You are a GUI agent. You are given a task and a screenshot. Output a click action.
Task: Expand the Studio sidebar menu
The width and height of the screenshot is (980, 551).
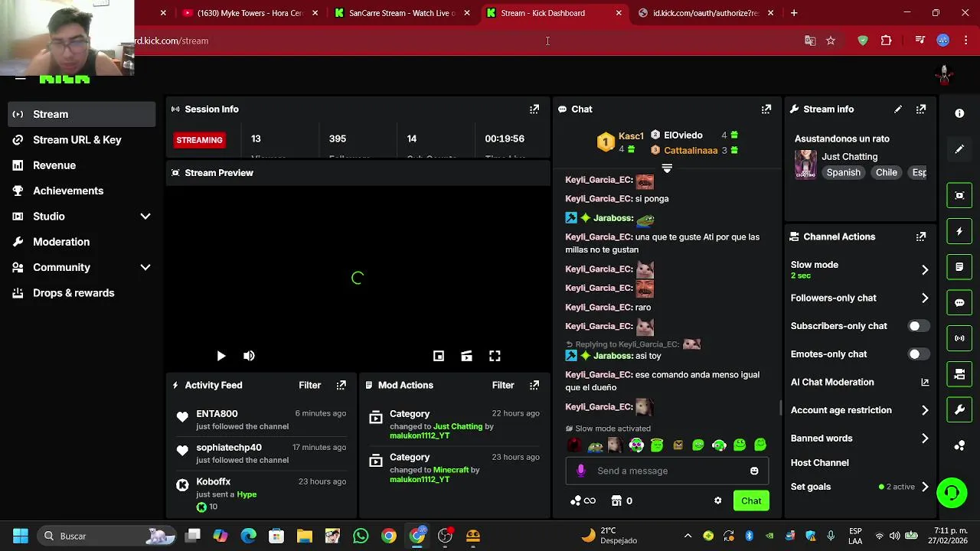coord(145,217)
